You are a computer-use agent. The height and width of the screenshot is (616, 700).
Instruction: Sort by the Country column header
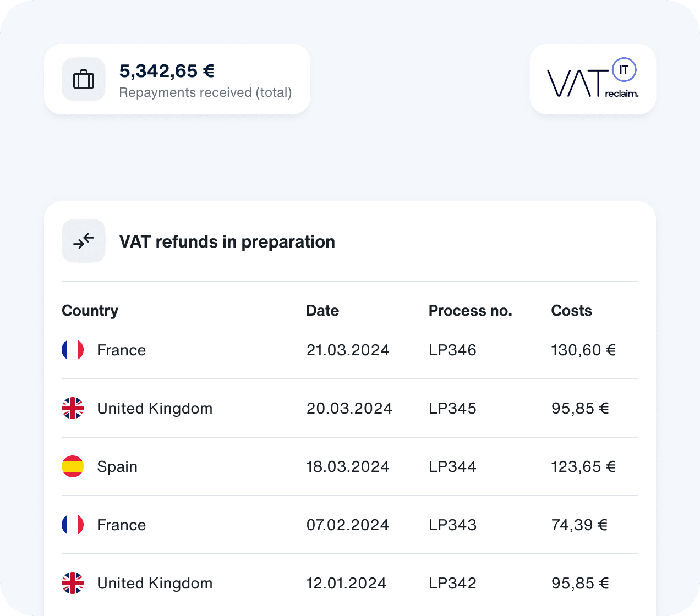[x=90, y=311]
